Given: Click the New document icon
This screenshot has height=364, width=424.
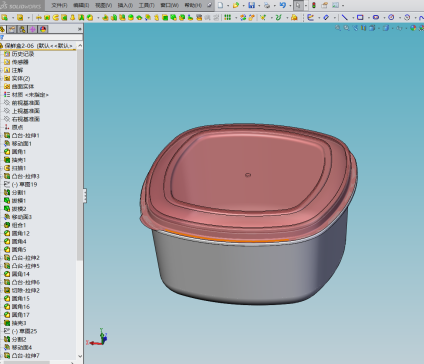Looking at the screenshot, I should (220, 5).
